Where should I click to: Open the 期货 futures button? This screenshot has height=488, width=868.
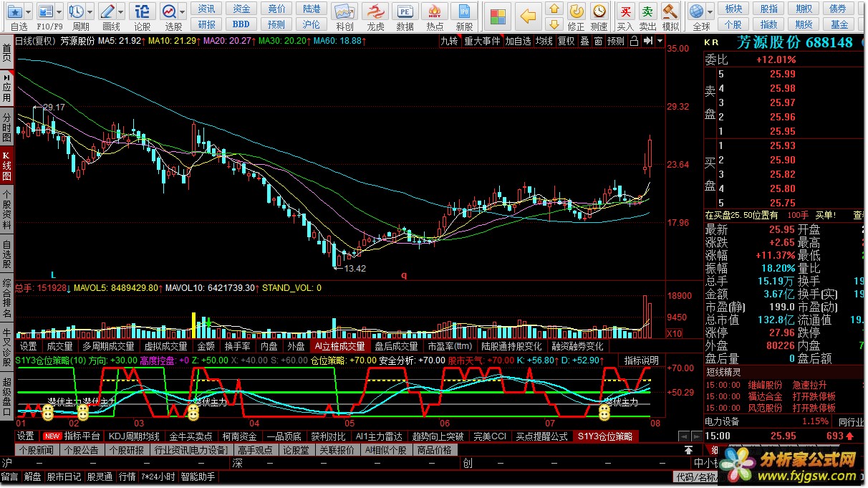coord(804,24)
